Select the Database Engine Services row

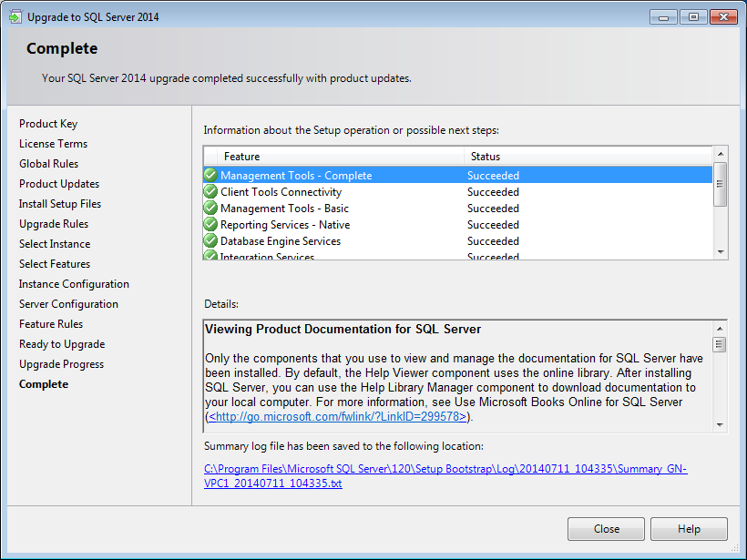(458, 241)
